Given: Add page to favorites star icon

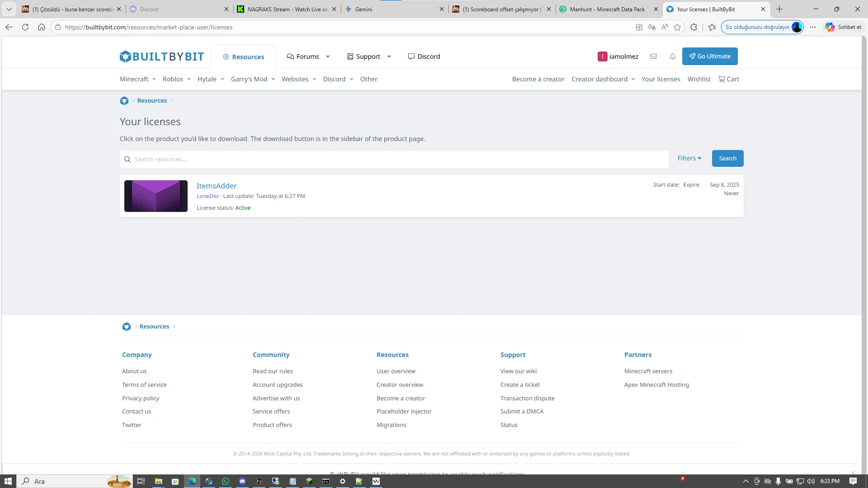Looking at the screenshot, I should point(677,27).
